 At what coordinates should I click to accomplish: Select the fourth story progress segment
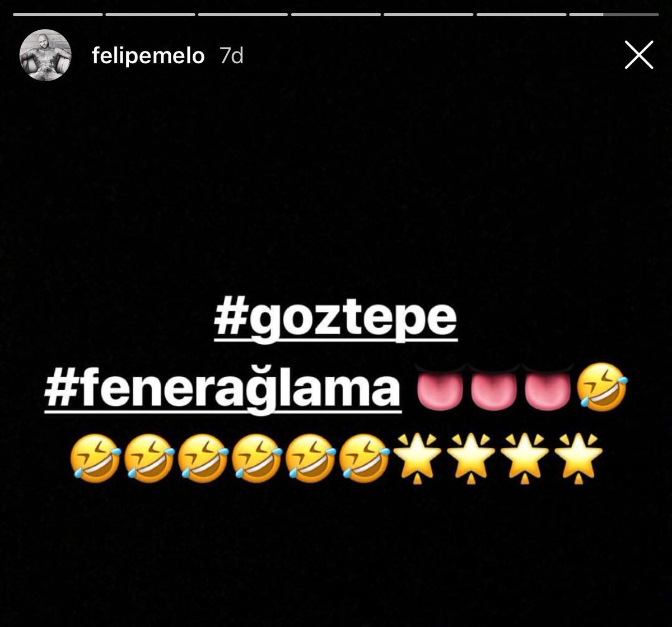(336, 15)
